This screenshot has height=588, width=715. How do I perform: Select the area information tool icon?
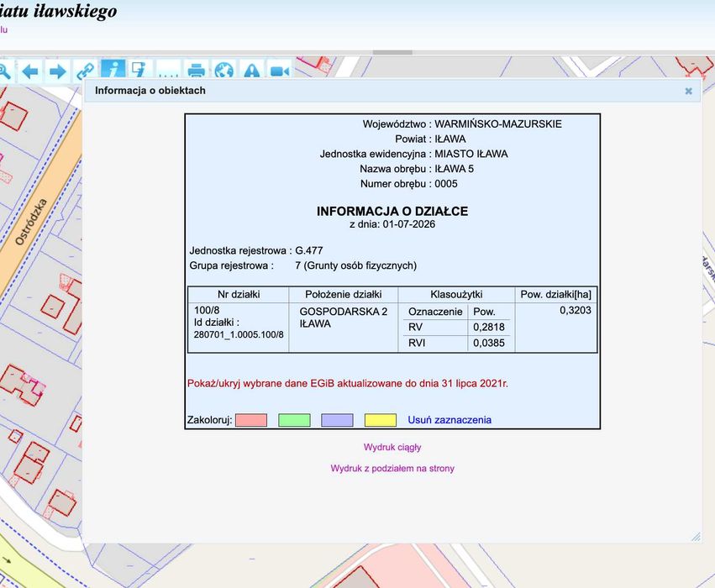[x=140, y=69]
